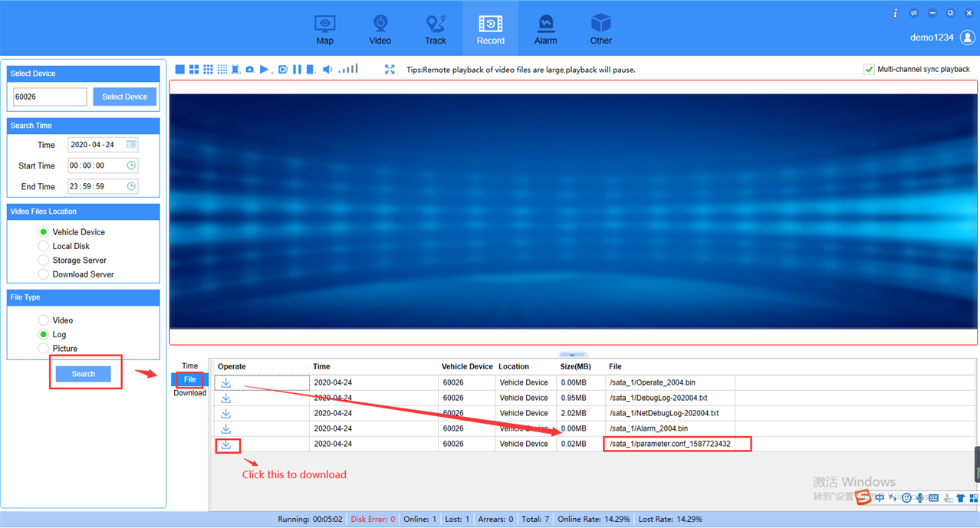Open the Other module
Viewport: 980px width, 528px height.
tap(600, 29)
